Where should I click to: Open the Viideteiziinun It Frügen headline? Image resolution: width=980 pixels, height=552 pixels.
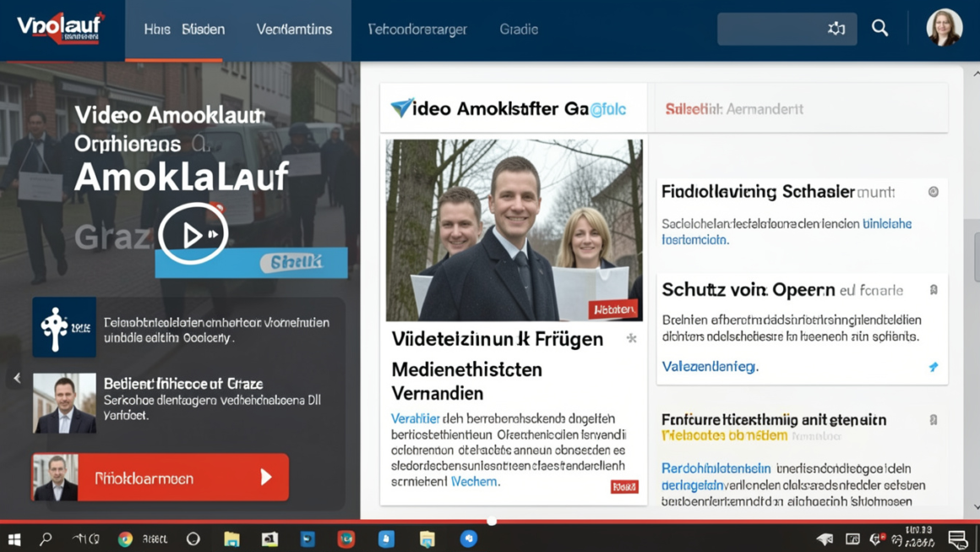[498, 340]
